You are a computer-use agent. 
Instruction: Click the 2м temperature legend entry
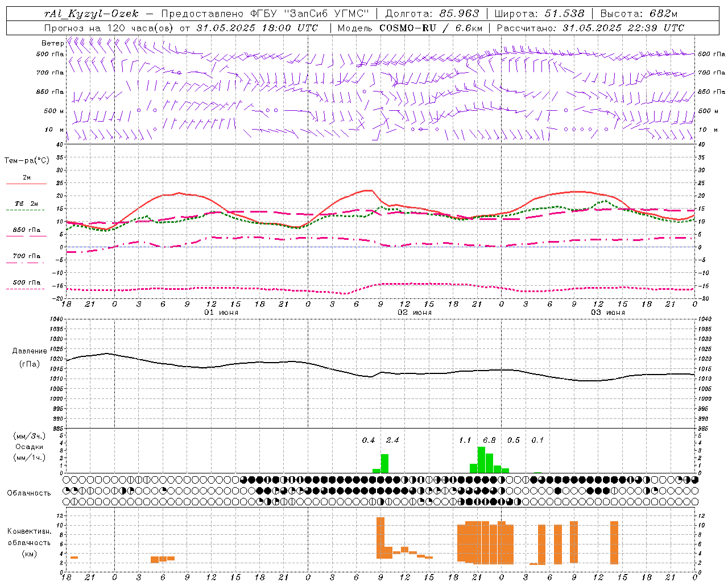(x=27, y=178)
